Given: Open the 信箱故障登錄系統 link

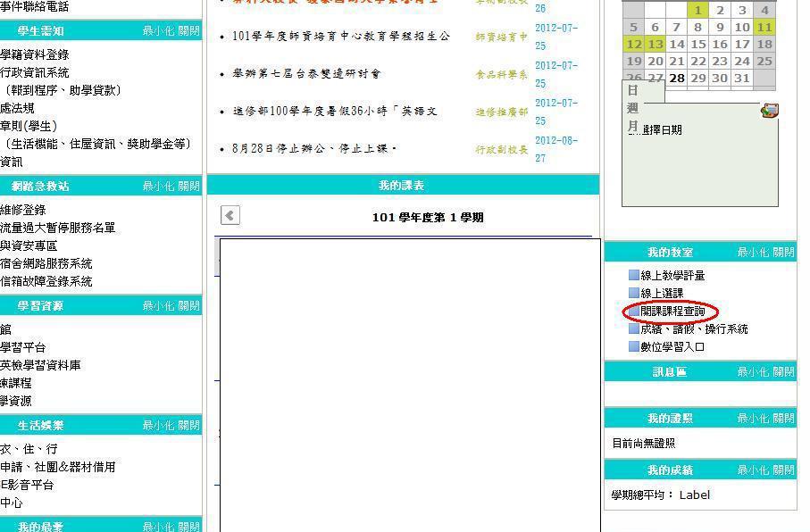Looking at the screenshot, I should click(46, 281).
